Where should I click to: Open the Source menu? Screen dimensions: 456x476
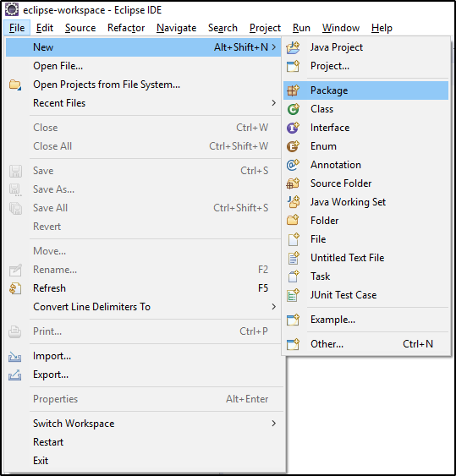coord(80,28)
